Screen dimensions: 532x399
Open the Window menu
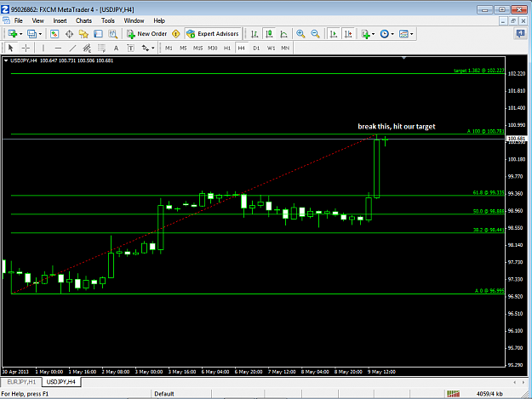pos(134,20)
